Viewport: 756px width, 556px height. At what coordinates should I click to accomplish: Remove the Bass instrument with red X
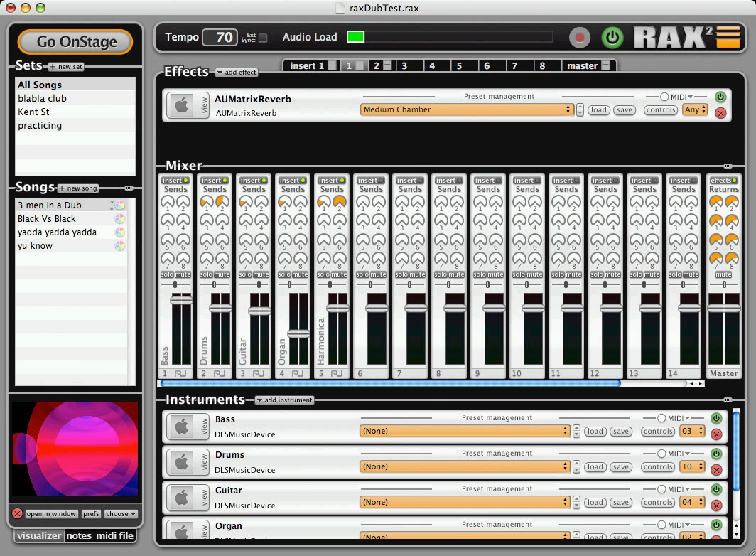point(716,434)
